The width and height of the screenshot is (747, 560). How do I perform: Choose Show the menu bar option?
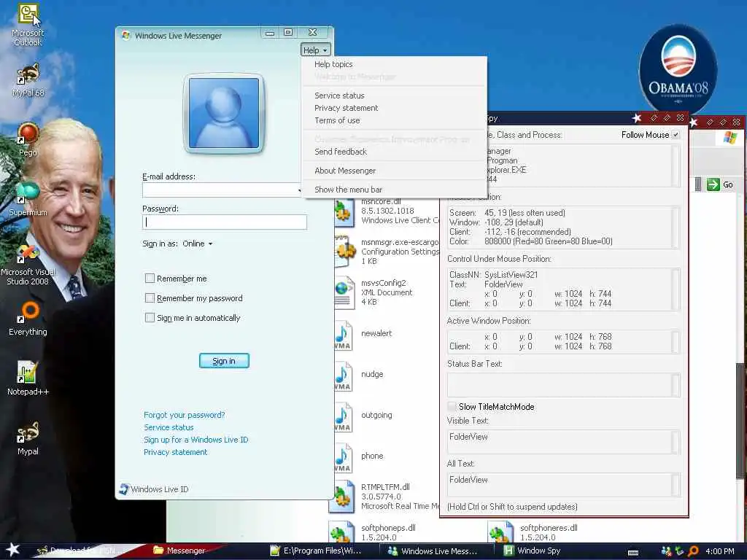click(x=348, y=189)
